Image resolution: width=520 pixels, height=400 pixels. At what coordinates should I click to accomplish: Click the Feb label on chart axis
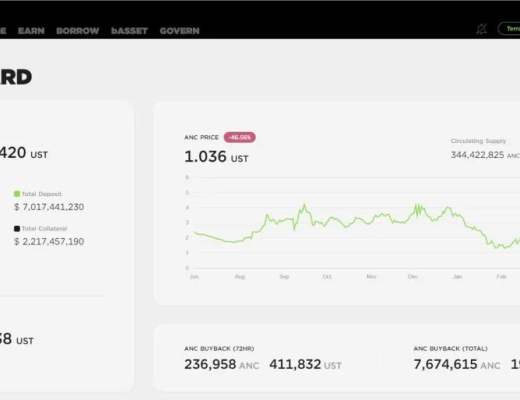501,277
